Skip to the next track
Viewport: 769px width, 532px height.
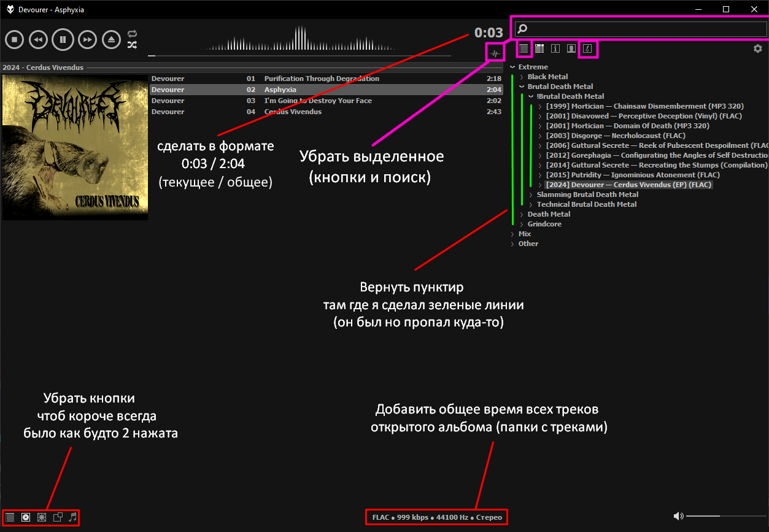[88, 40]
